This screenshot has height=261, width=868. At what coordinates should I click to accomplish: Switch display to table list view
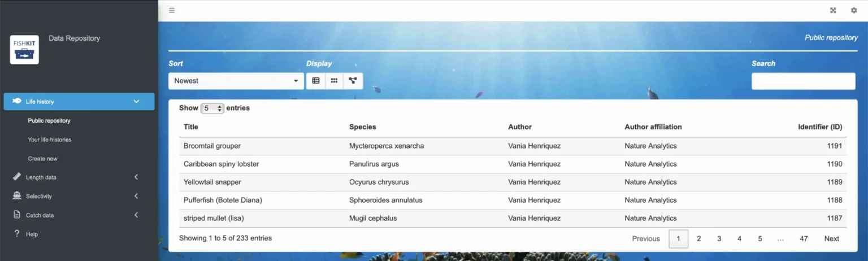pyautogui.click(x=316, y=81)
